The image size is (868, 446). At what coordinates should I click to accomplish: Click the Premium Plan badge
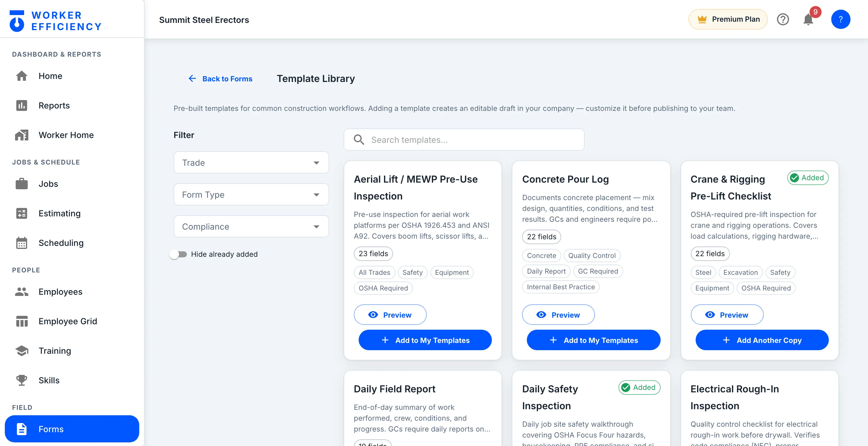[x=728, y=20]
